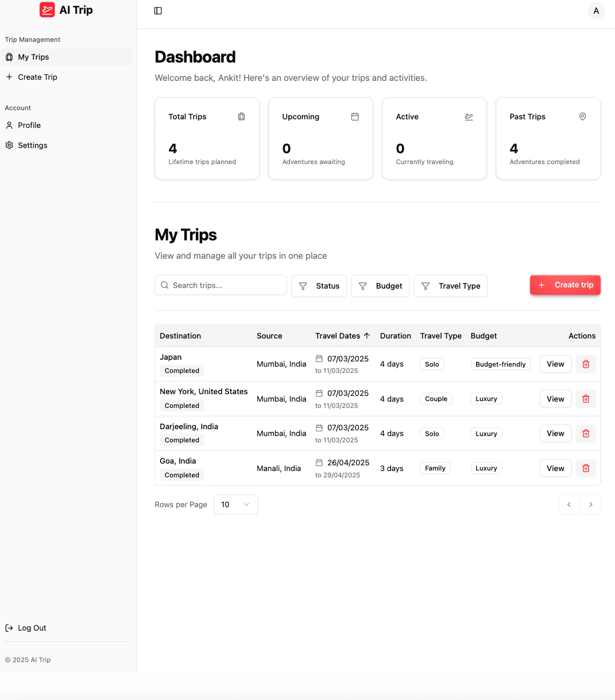The image size is (615, 700).
Task: Click the map pin icon on Past Trips card
Action: click(582, 116)
